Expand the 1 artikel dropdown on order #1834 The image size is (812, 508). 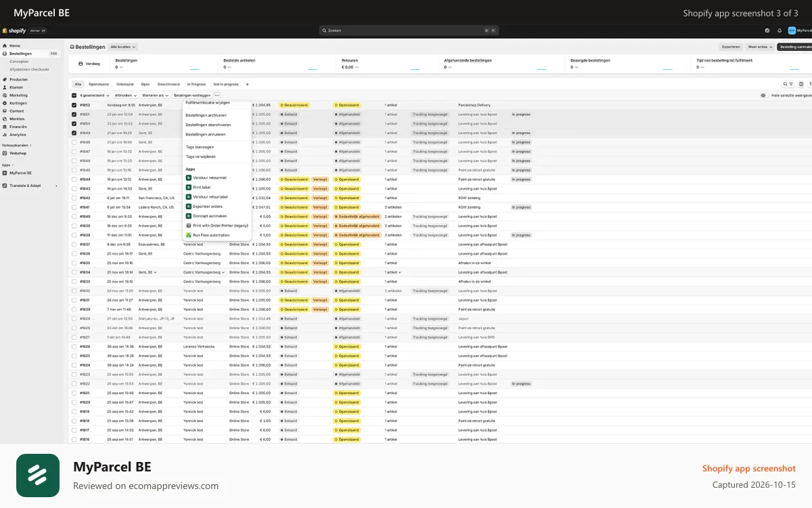coord(392,272)
